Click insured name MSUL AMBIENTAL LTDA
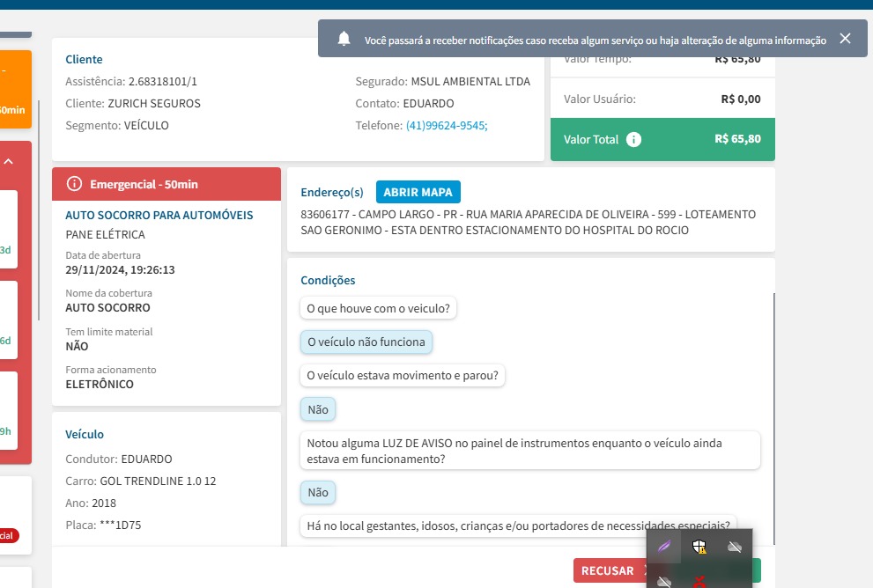The width and height of the screenshot is (873, 588). pyautogui.click(x=470, y=82)
